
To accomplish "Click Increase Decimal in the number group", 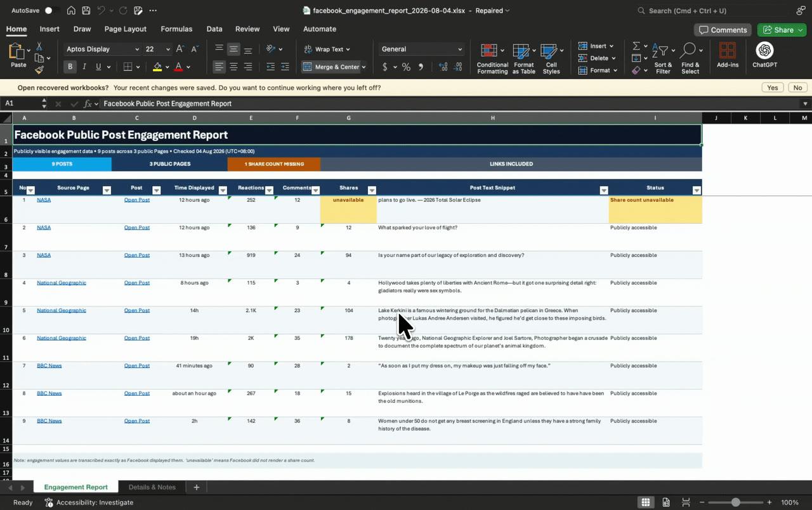I will coord(443,67).
